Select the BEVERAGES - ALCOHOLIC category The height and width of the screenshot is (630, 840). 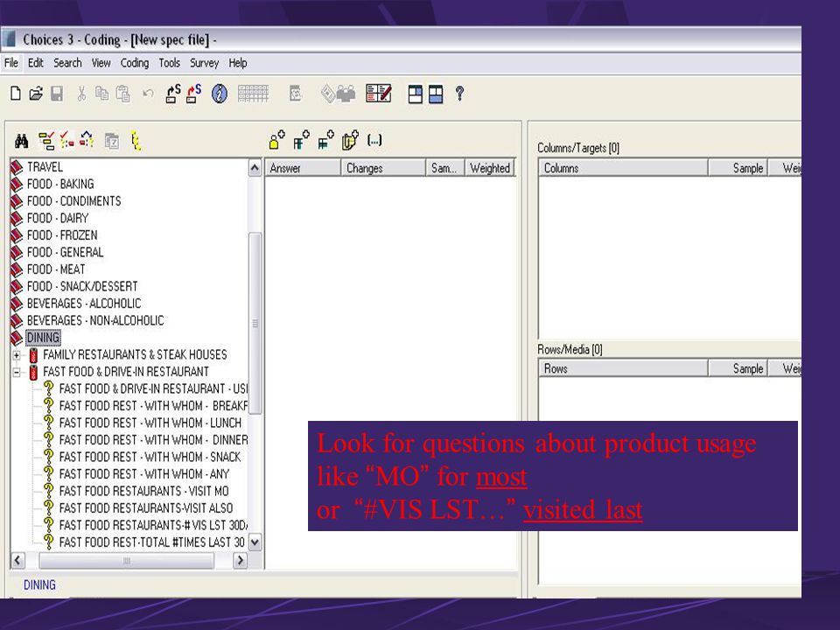click(84, 304)
